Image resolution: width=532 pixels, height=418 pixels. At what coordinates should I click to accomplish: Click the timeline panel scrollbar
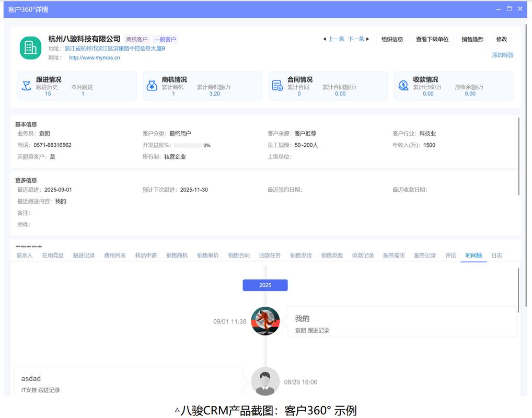coord(518,290)
